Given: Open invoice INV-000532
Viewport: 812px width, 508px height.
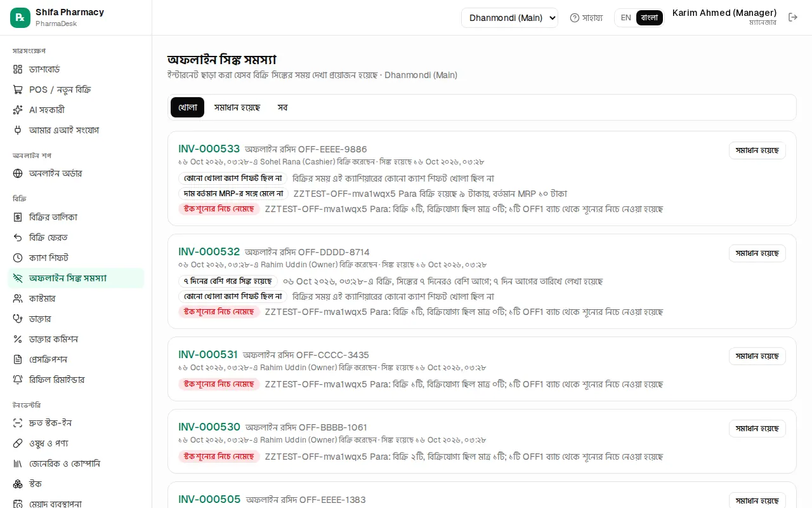Looking at the screenshot, I should pos(209,252).
